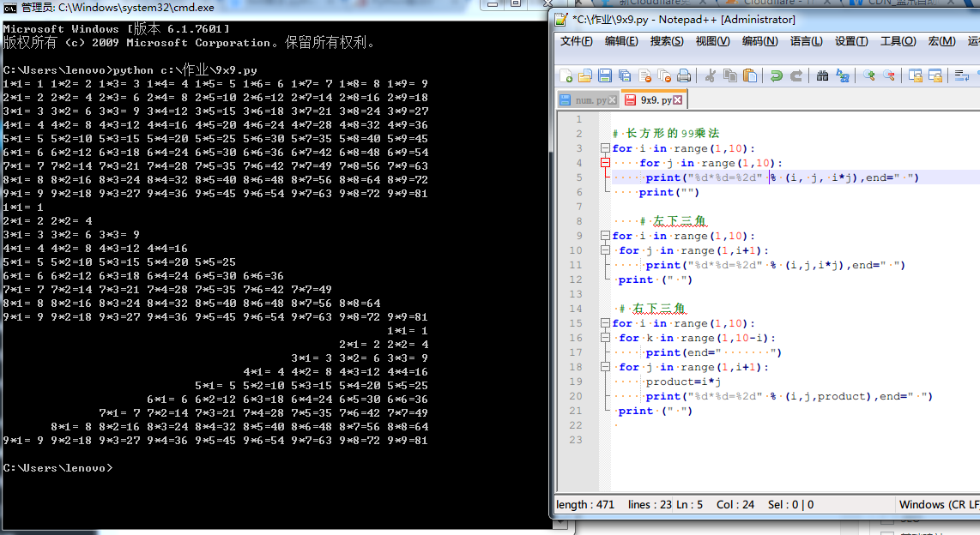Select the 9x9.py tab

[653, 99]
